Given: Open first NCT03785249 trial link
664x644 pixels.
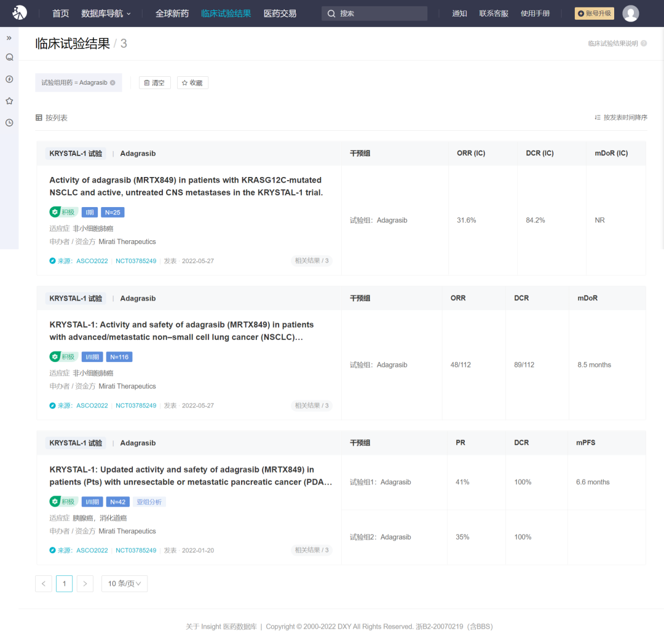Looking at the screenshot, I should click(x=136, y=261).
